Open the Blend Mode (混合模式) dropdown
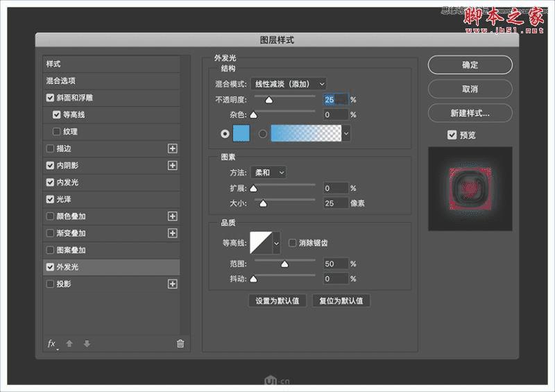The image size is (555, 392). (x=289, y=84)
